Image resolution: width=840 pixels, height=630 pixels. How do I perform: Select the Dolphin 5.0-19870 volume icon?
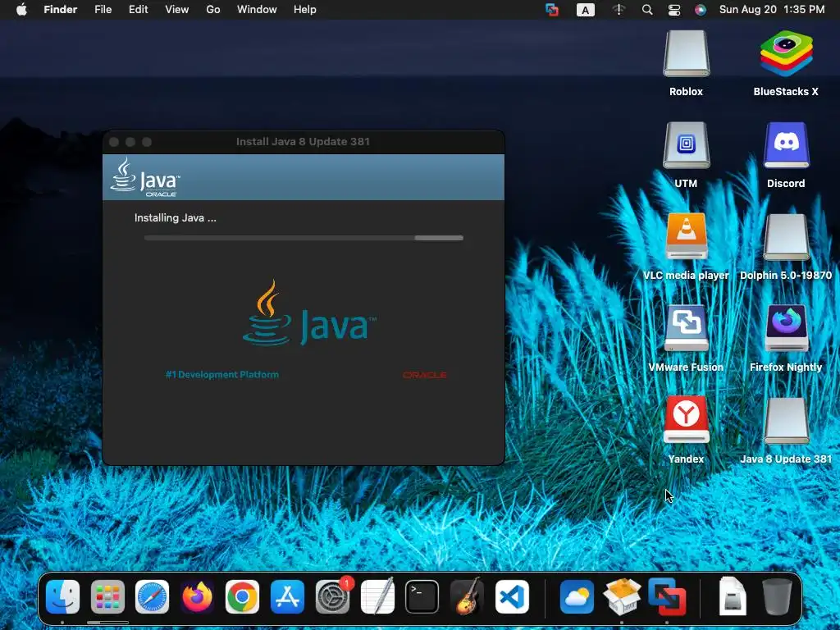pyautogui.click(x=786, y=237)
